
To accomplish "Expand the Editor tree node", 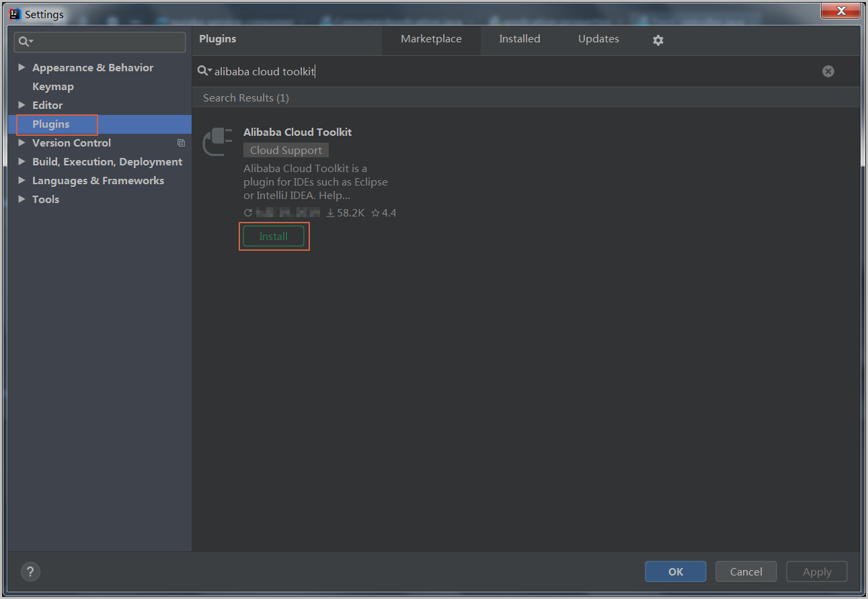I will [22, 105].
